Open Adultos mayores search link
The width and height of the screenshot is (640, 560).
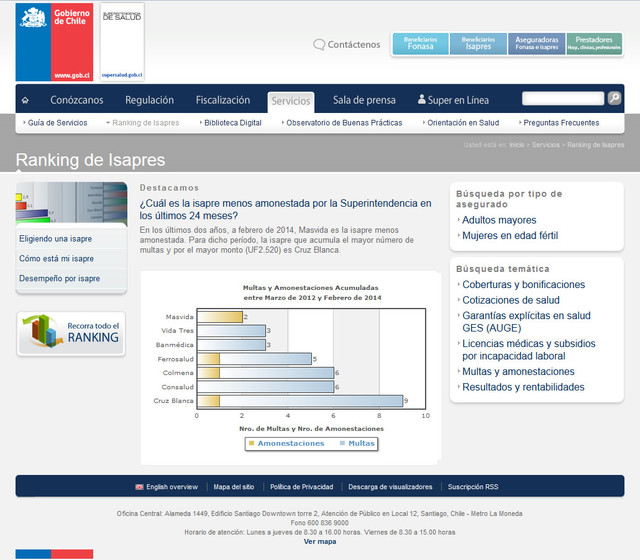(499, 220)
